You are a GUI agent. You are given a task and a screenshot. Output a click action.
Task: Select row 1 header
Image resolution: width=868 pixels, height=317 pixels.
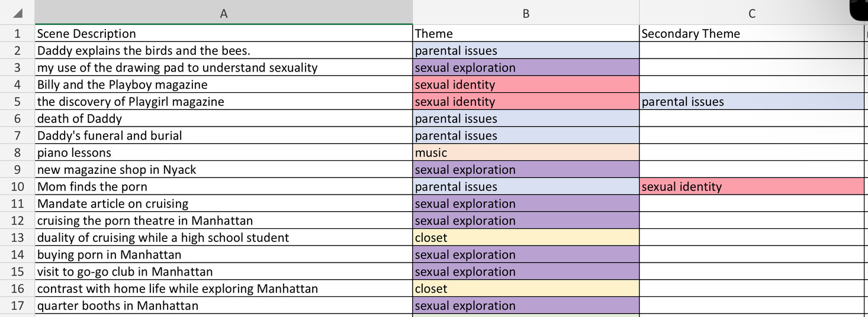point(17,34)
